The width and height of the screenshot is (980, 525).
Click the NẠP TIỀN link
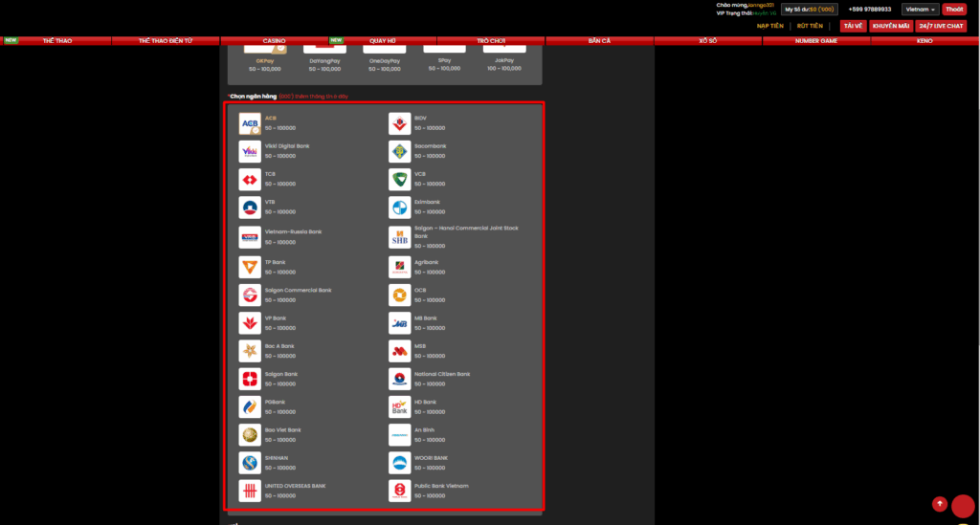coord(769,26)
